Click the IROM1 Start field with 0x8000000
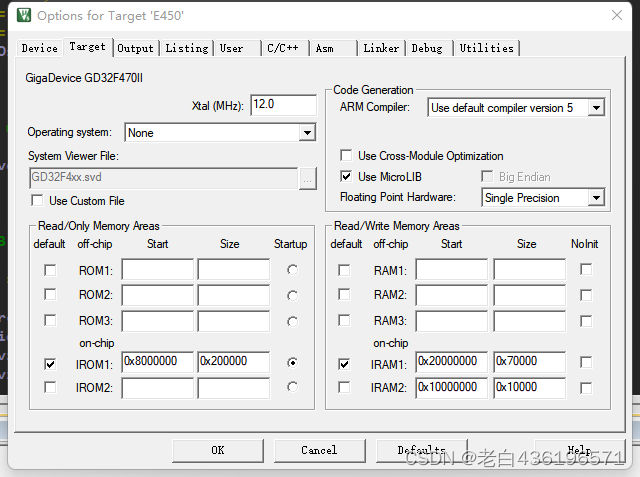640x477 pixels. point(157,362)
